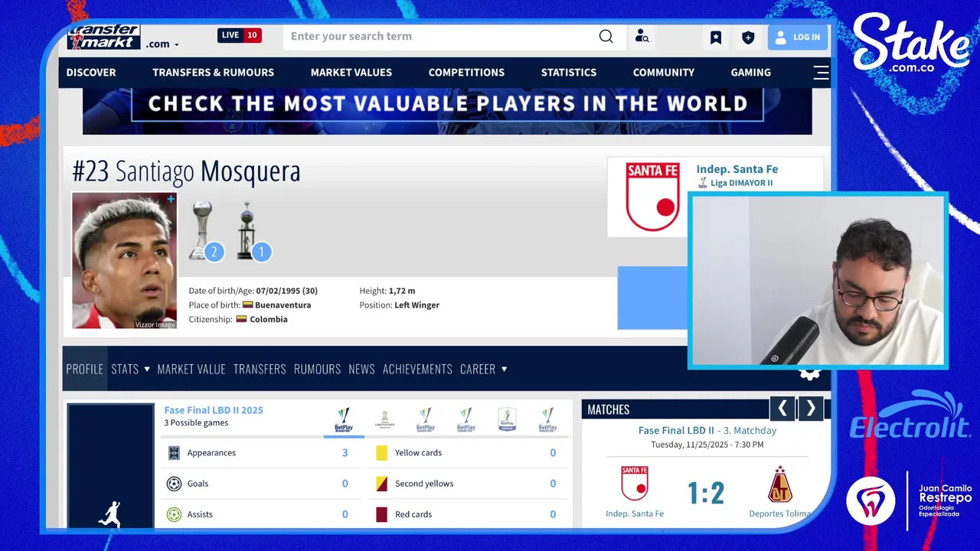
Task: Select the Copa Libertadores competition icon
Action: (x=384, y=420)
